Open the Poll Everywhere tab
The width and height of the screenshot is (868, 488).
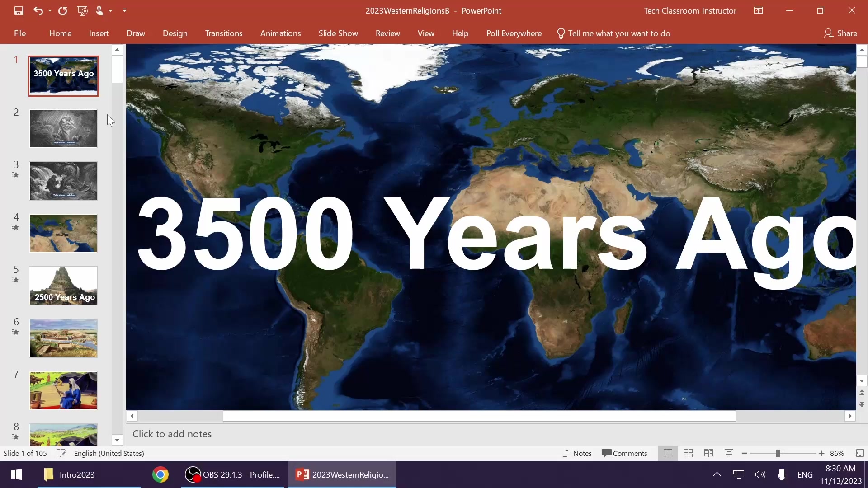point(514,33)
